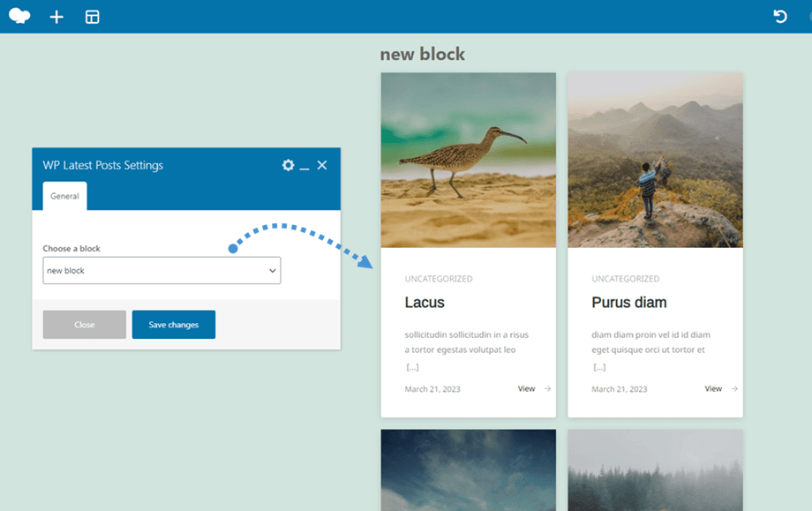Select the new block heading text
Image resolution: width=812 pixels, height=511 pixels.
click(x=422, y=55)
